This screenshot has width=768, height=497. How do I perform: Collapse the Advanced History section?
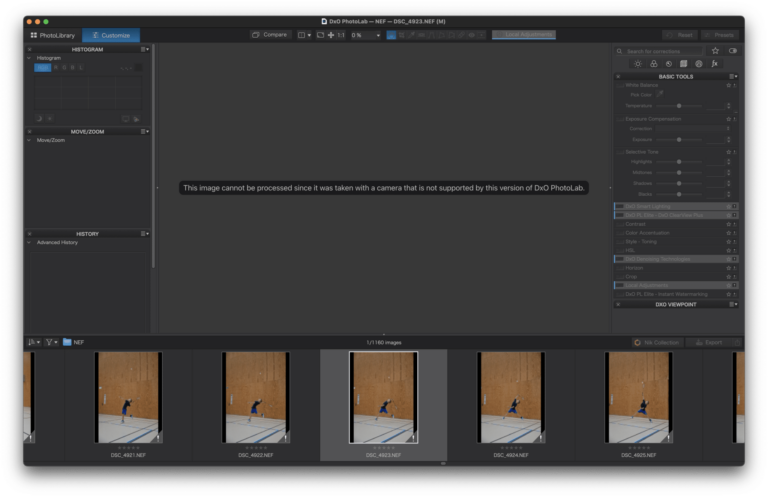point(30,242)
